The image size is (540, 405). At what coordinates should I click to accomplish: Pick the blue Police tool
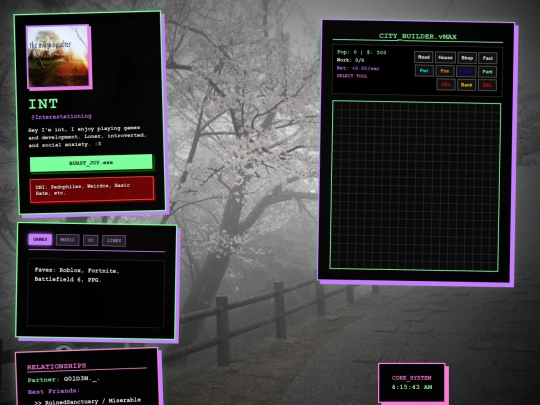466,72
